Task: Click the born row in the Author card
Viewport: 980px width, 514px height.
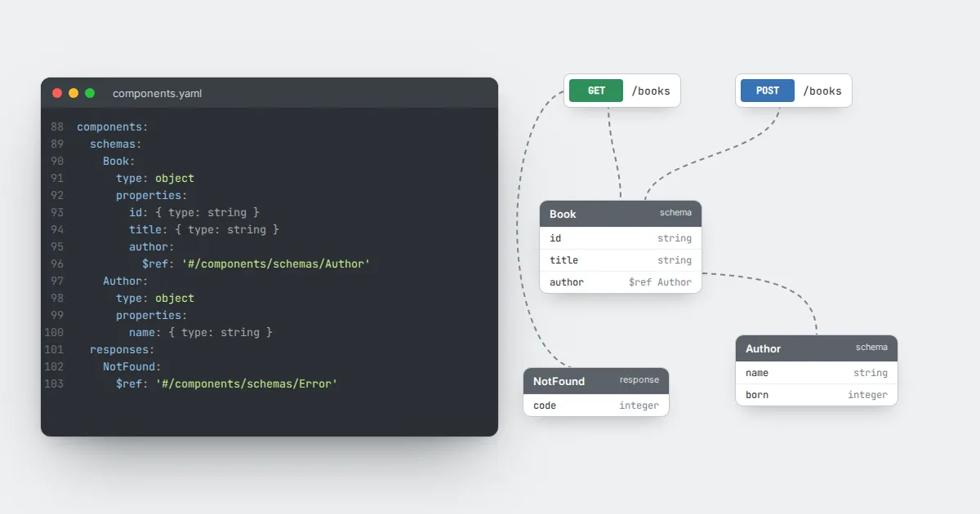Action: [817, 395]
